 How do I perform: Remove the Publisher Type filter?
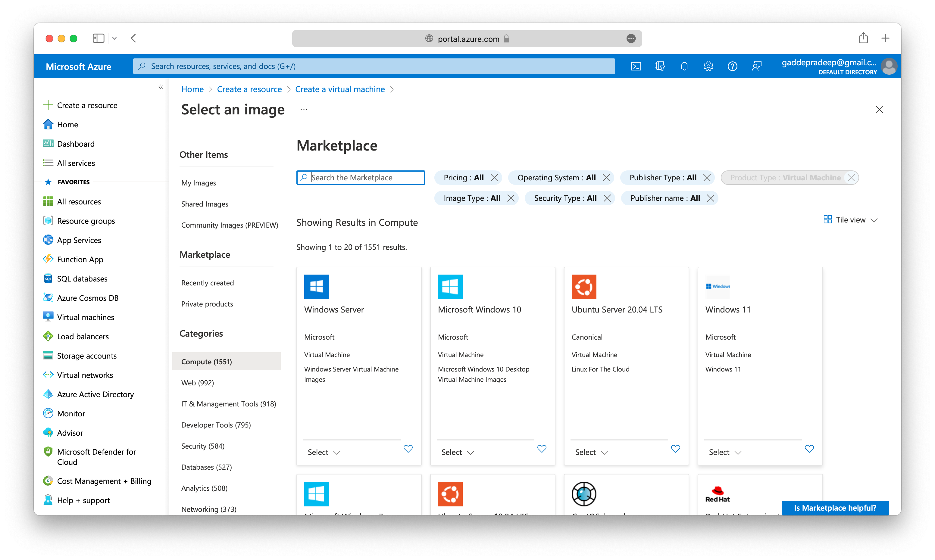point(707,178)
